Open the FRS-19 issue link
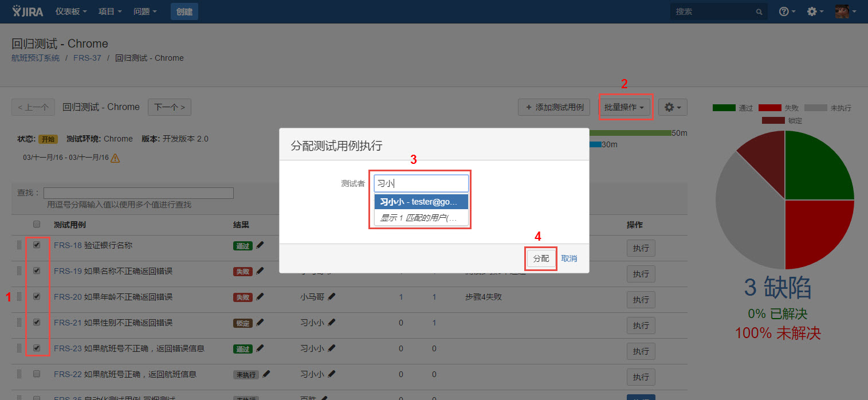The height and width of the screenshot is (400, 868). 68,271
